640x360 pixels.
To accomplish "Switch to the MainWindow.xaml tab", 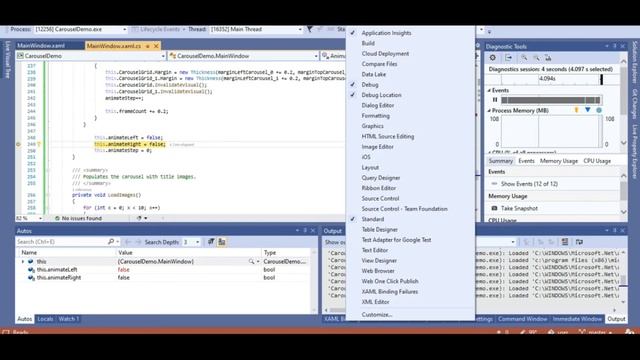I will click(41, 46).
